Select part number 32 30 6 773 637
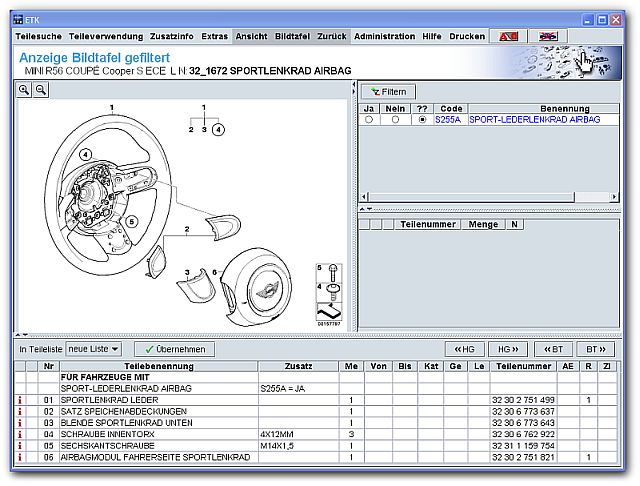 523,412
